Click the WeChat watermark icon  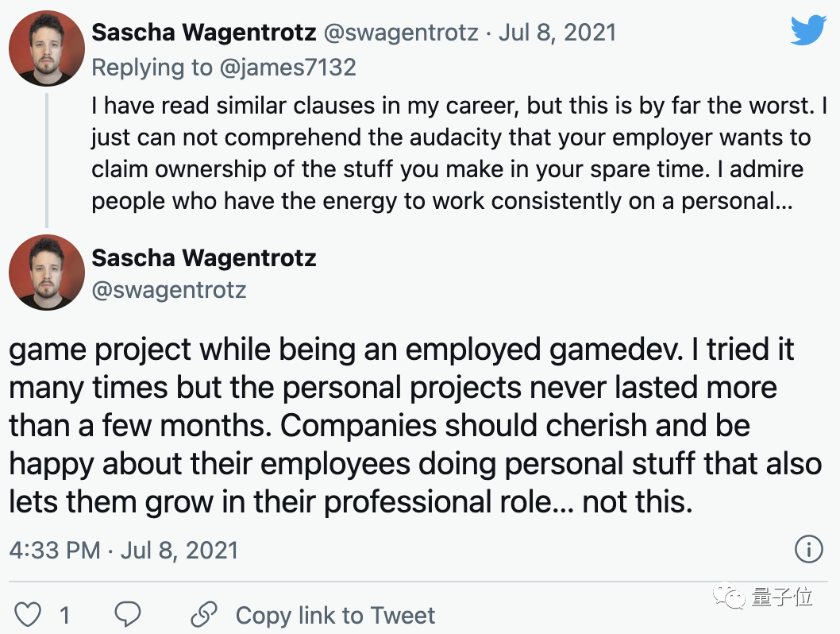pos(730,595)
